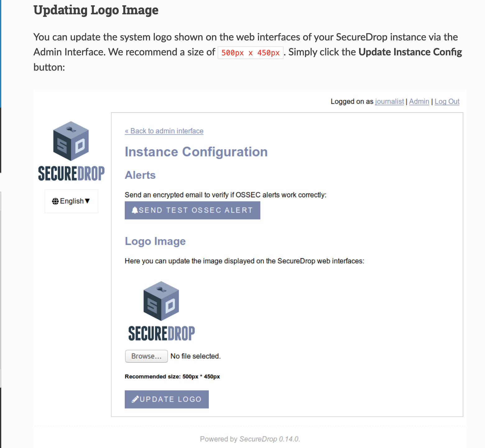Screen dimensions: 485x448
Task: Click the Instance Configuration heading
Action: (x=196, y=152)
